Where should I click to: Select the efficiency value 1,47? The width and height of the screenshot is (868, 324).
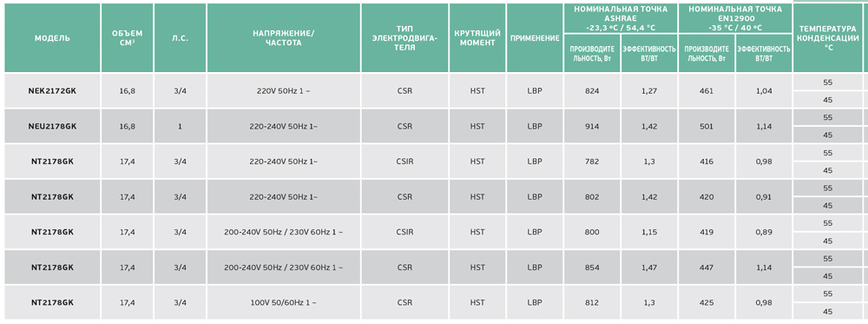[x=649, y=268]
